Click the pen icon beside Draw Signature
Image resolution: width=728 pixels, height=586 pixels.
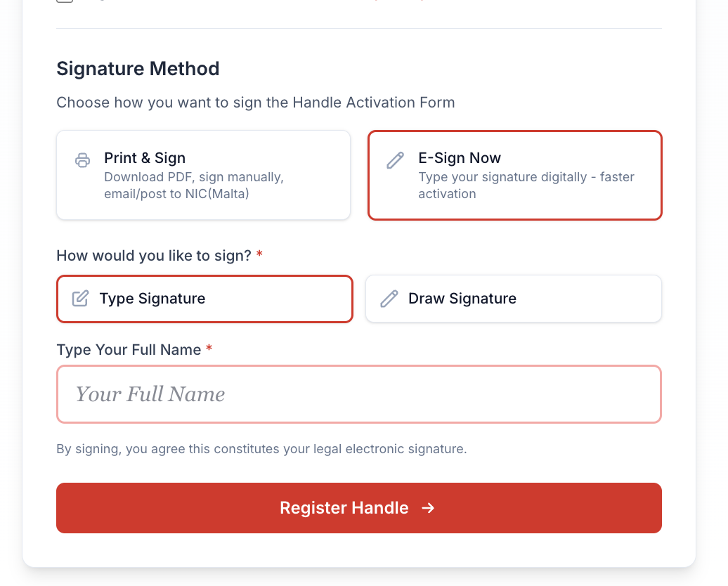pos(389,298)
